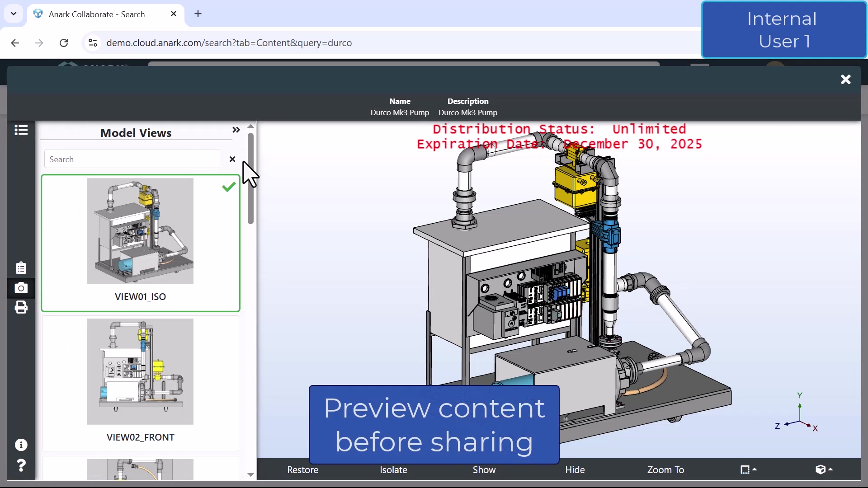The height and width of the screenshot is (488, 868).
Task: Click the Model Views scrollbar thumb
Action: 250,178
